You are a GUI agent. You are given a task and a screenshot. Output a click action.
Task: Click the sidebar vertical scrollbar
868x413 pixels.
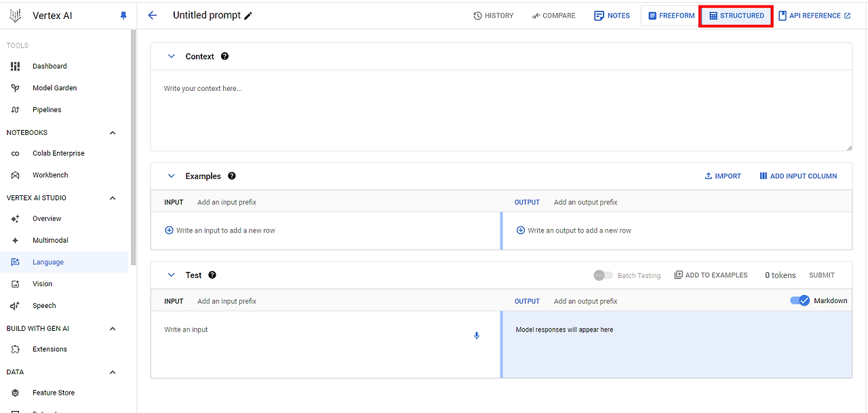pyautogui.click(x=134, y=146)
